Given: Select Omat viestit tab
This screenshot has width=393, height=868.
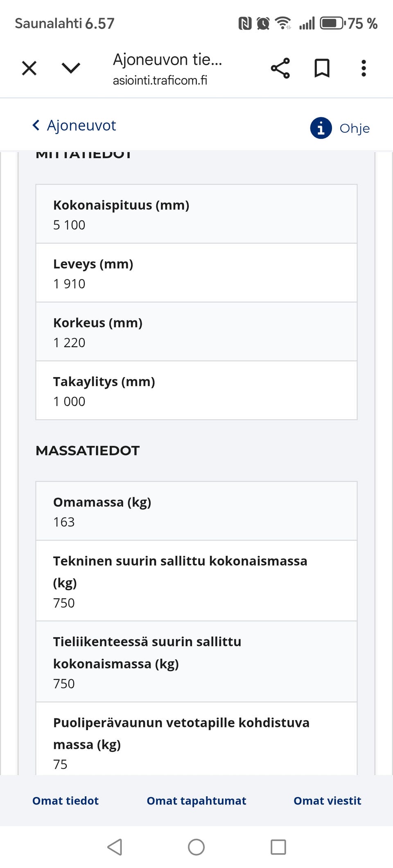Looking at the screenshot, I should pos(327,800).
